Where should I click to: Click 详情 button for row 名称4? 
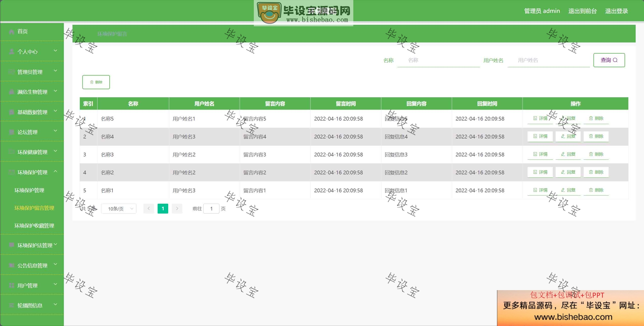click(x=540, y=136)
